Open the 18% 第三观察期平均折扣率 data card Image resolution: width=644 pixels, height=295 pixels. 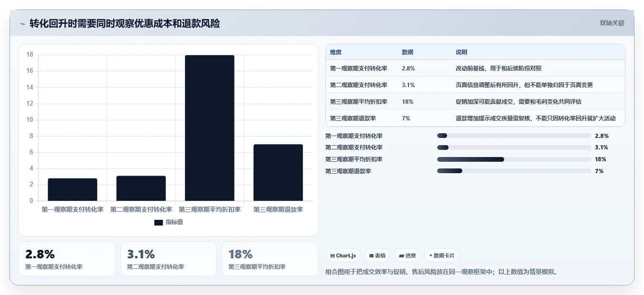point(270,259)
